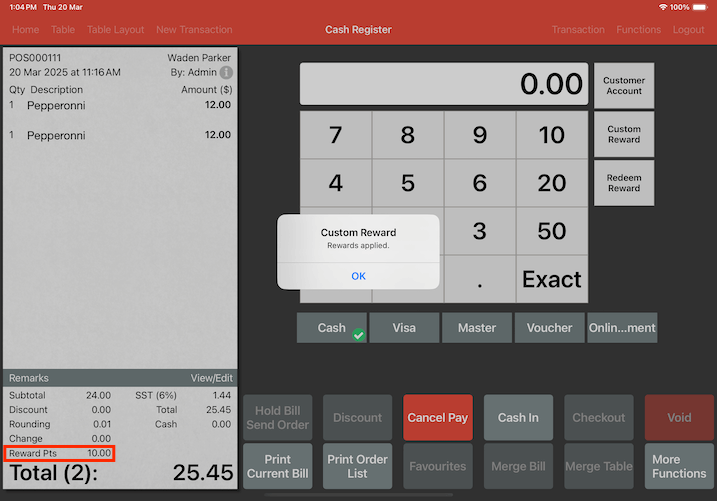Select the Cash payment method
Image resolution: width=717 pixels, height=501 pixels.
(332, 328)
